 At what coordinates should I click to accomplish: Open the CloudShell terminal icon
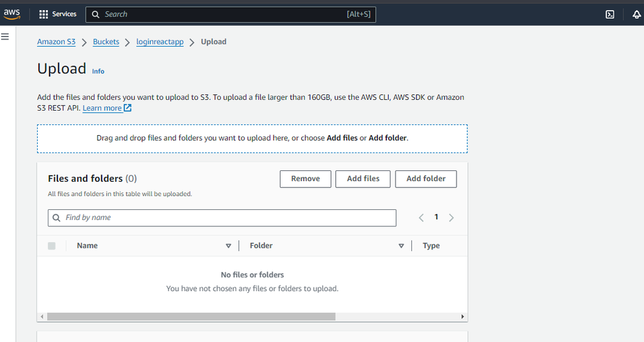609,14
